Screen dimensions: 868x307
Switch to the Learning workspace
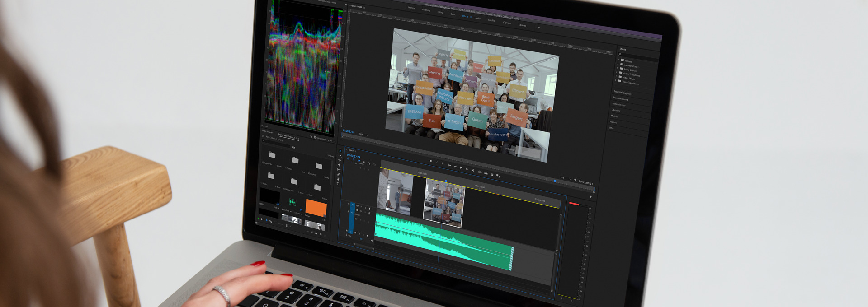pyautogui.click(x=411, y=8)
